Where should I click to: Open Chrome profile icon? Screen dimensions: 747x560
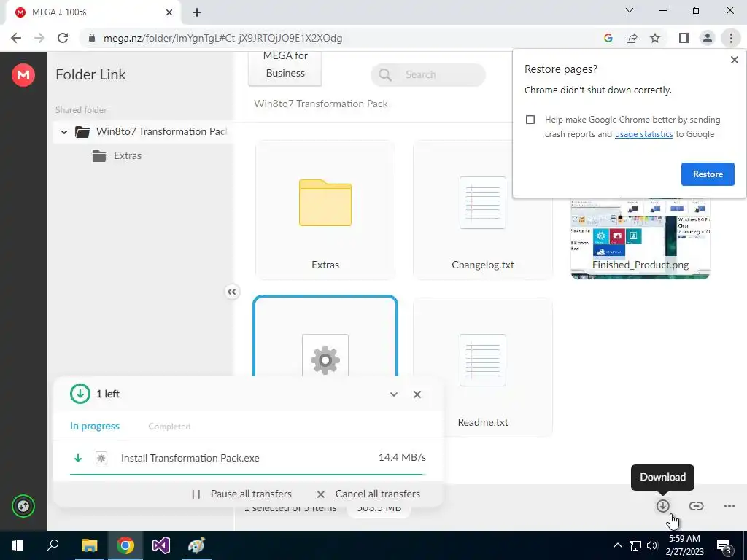(x=708, y=38)
